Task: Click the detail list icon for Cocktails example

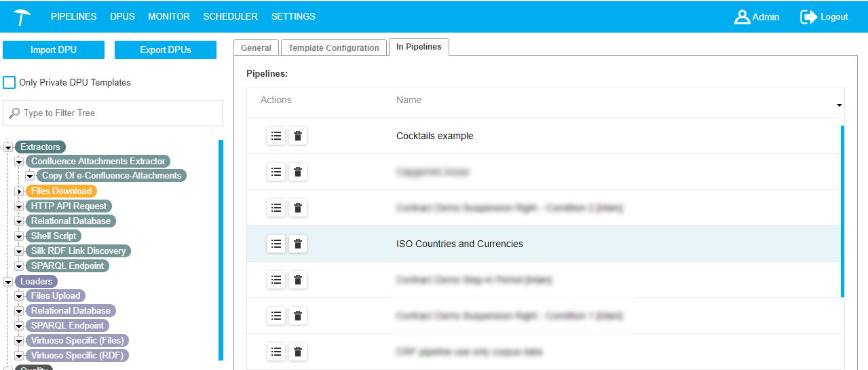Action: click(276, 136)
